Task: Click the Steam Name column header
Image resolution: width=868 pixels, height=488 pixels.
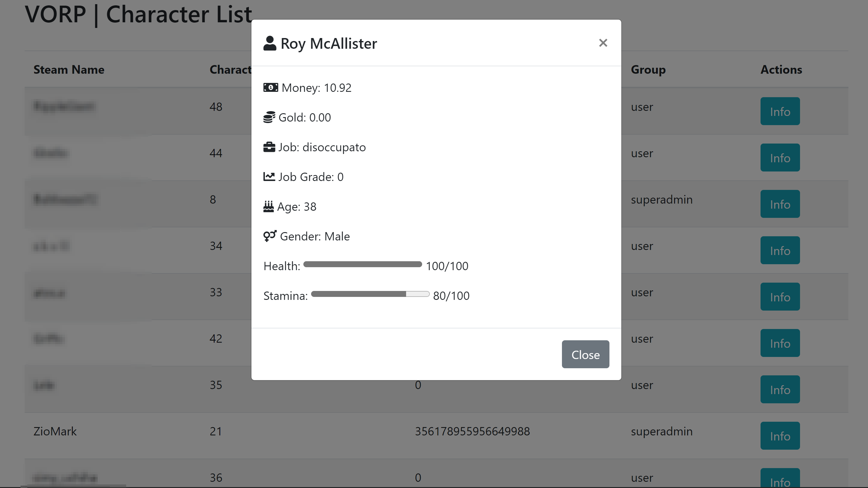Action: coord(69,70)
